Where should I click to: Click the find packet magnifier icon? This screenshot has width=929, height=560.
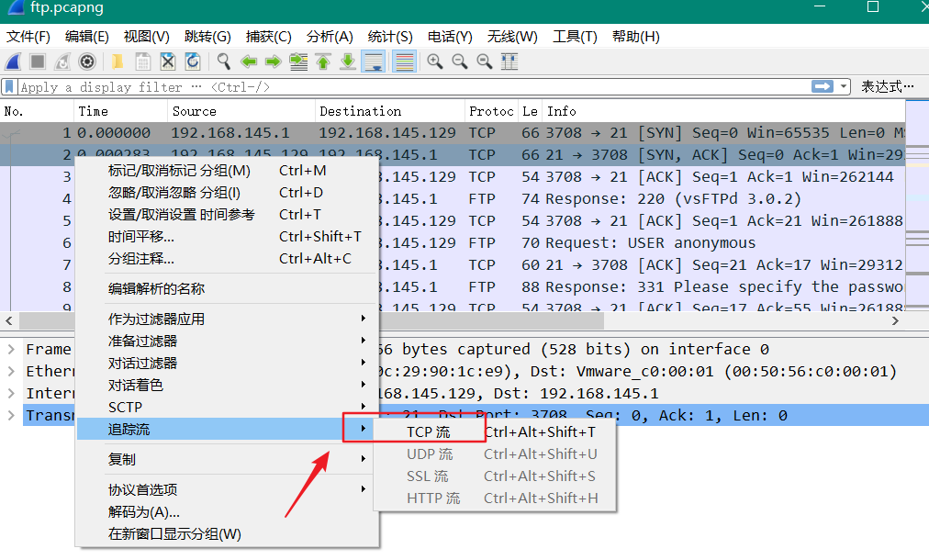tap(223, 62)
